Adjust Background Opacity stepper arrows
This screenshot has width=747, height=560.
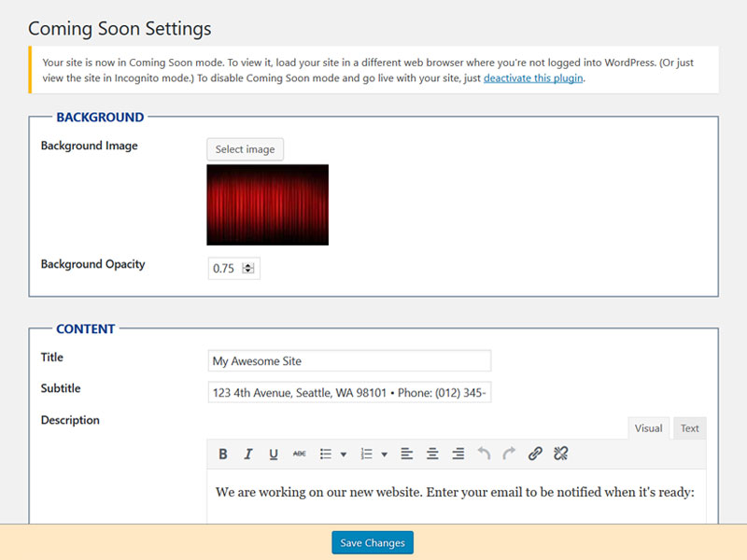[x=247, y=268]
